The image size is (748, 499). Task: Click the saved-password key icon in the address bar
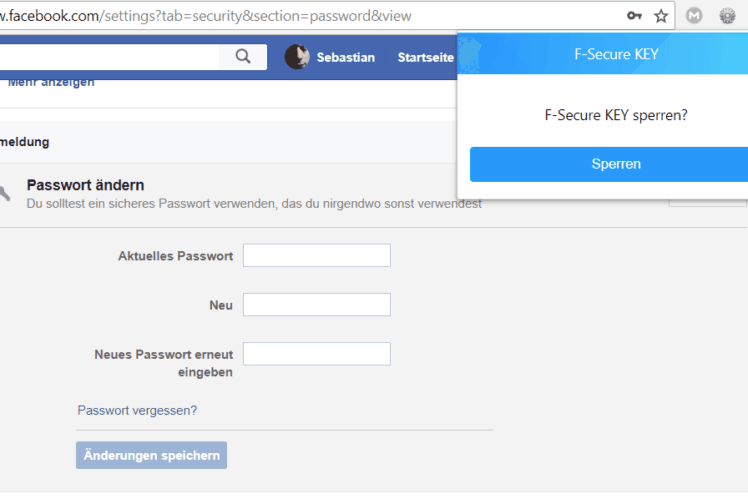coord(634,16)
